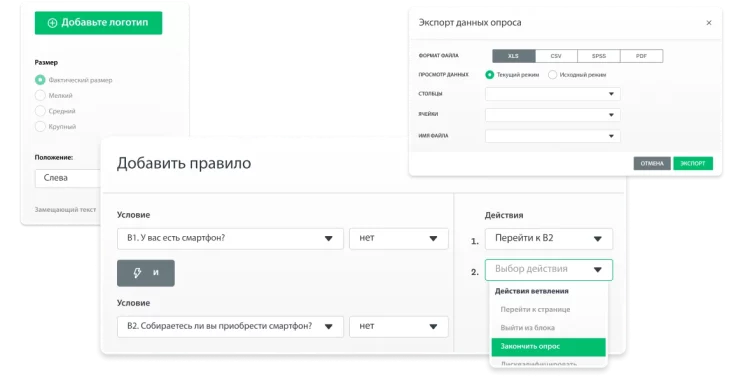Click the Отмена button in export dialog
This screenshot has width=750, height=378.
pos(652,163)
